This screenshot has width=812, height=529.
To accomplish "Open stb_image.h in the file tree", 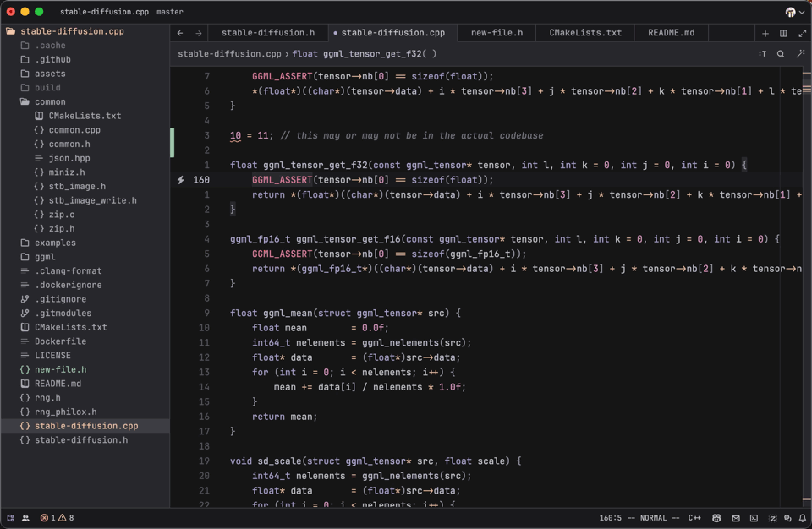I will [x=85, y=187].
